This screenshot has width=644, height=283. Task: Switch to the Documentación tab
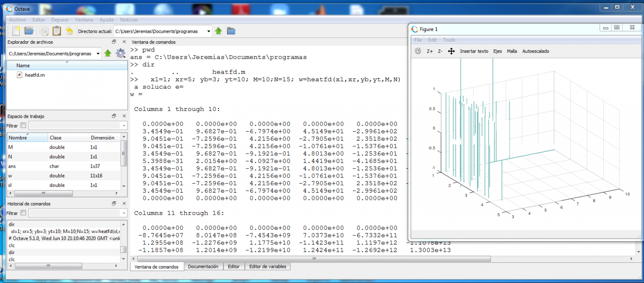(203, 267)
